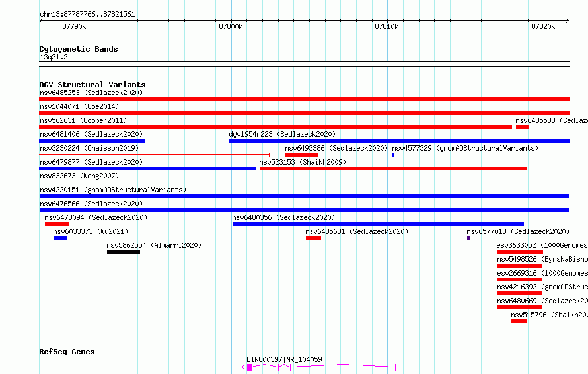The width and height of the screenshot is (588, 374).
Task: Open the nsv6485253 (Sedlazeck2020) variant label
Action: (x=91, y=93)
